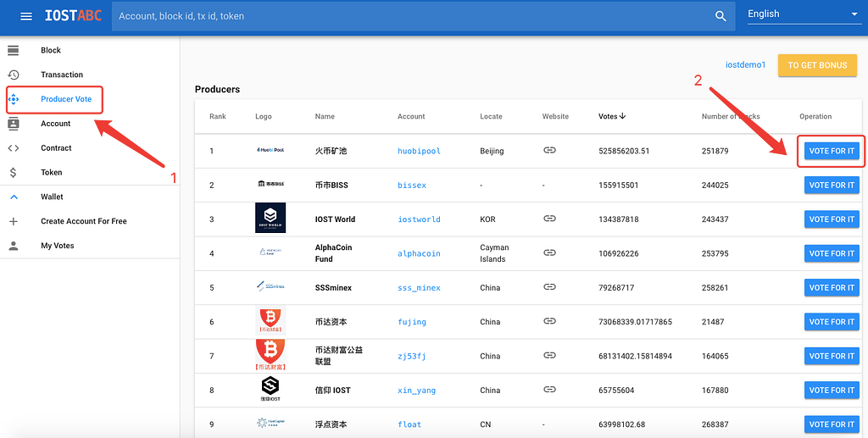
Task: Click the rank 7 Bitcoin shield logo
Action: (270, 354)
